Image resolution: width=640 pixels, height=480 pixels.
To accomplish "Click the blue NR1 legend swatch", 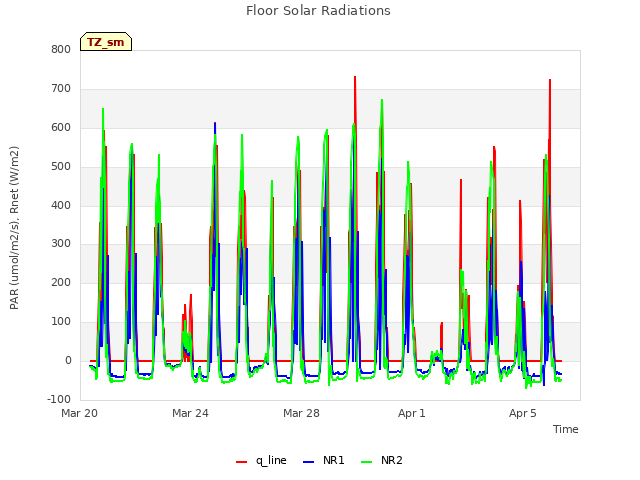I will tap(309, 462).
